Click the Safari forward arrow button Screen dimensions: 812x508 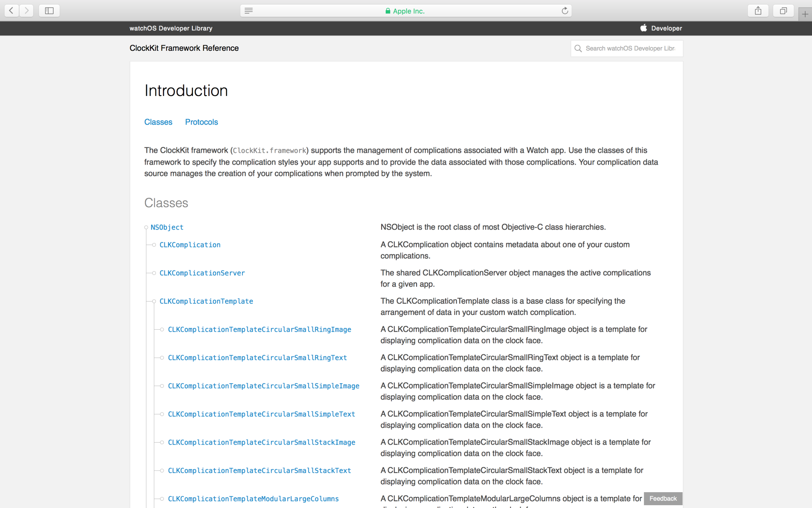[x=26, y=11]
